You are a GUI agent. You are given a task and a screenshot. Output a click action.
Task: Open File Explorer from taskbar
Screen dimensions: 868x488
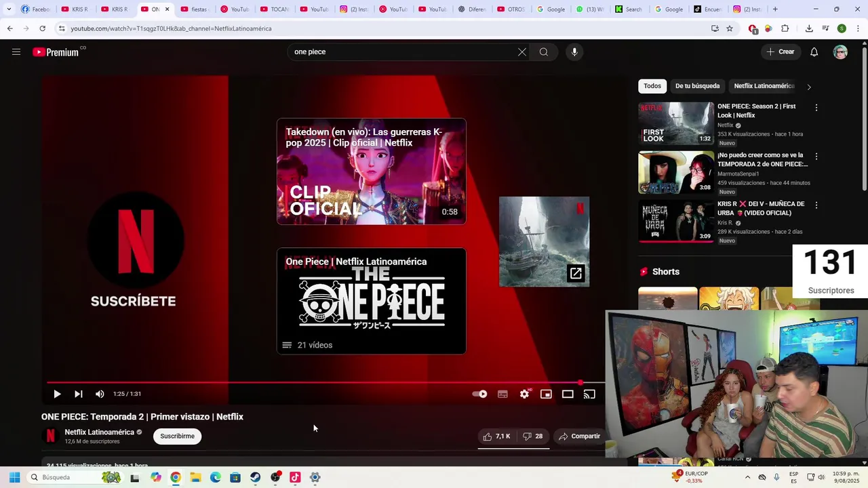click(195, 477)
